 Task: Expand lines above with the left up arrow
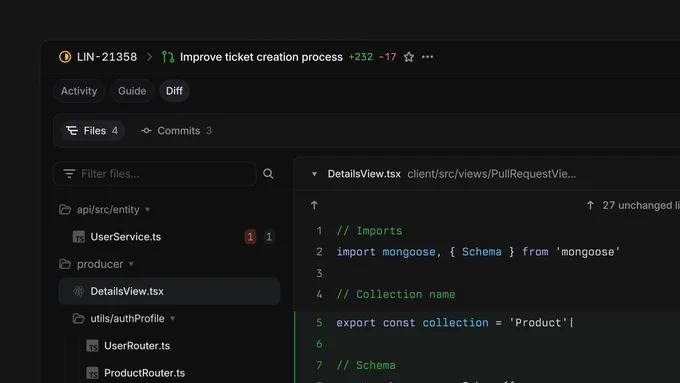click(314, 205)
